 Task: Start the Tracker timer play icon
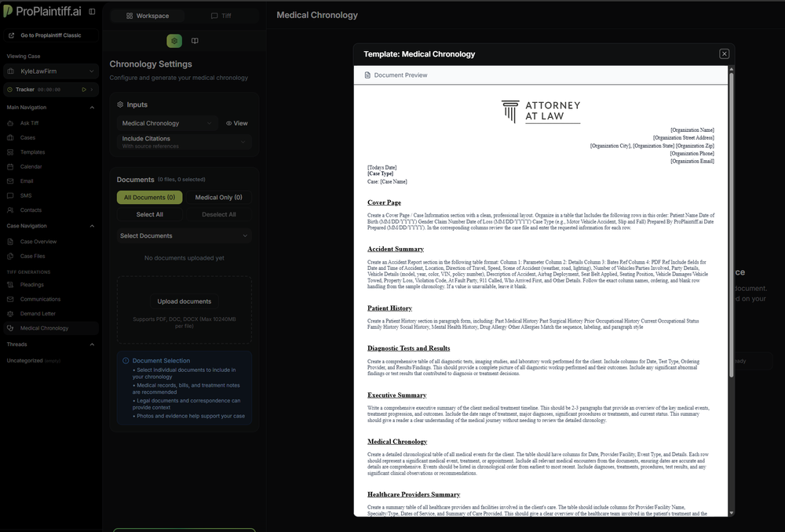coord(84,89)
